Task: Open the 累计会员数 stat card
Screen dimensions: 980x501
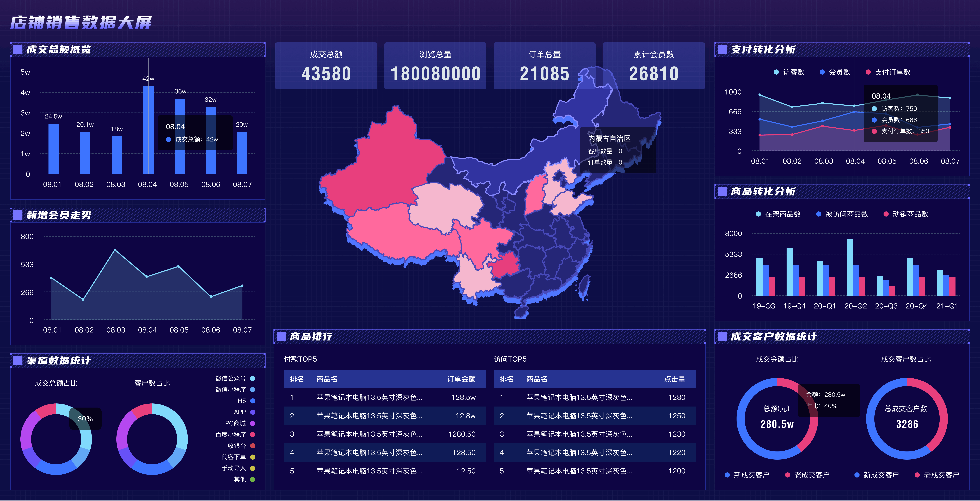Action: [x=654, y=66]
